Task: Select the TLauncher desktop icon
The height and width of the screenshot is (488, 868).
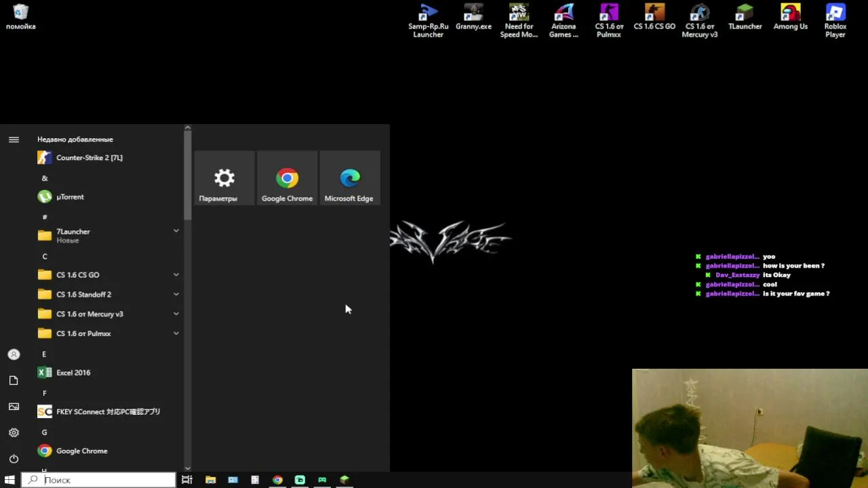Action: point(745,17)
